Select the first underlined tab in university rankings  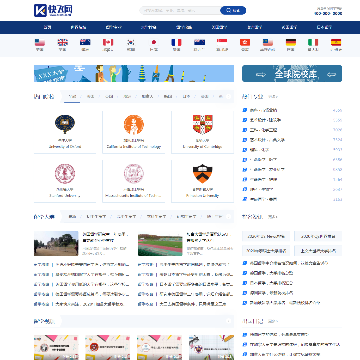pyautogui.click(x=72, y=97)
